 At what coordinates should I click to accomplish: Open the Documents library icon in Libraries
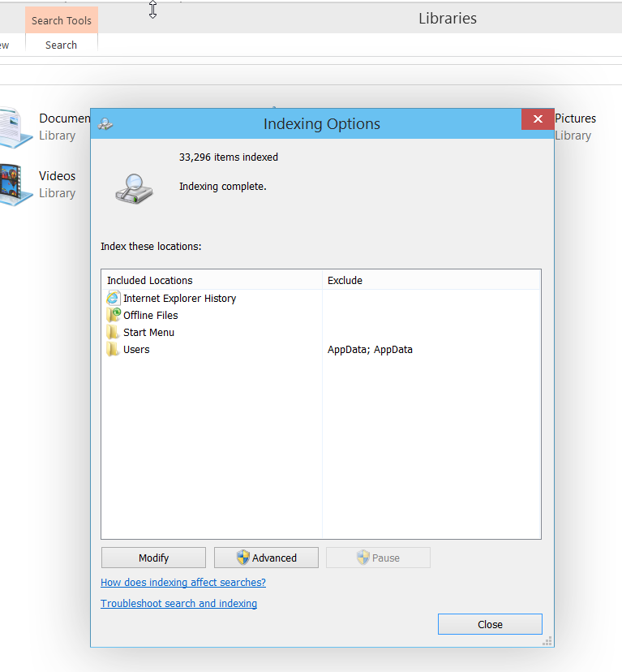[15, 127]
